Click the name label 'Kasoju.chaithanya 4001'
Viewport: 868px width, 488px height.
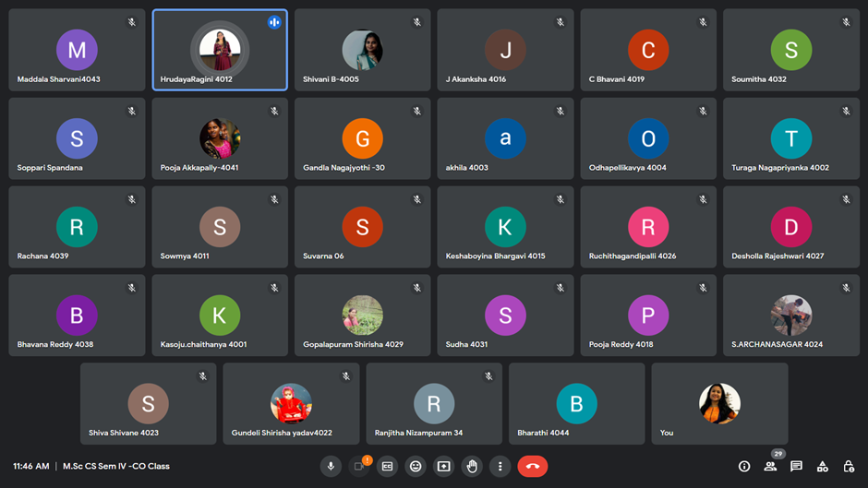tap(203, 344)
